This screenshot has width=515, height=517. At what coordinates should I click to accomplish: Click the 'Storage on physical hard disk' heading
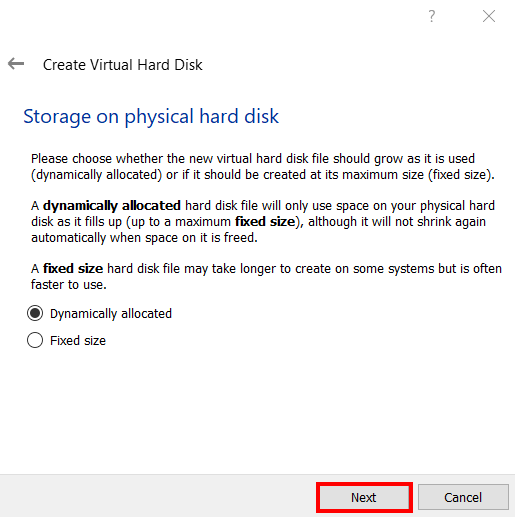(x=151, y=117)
